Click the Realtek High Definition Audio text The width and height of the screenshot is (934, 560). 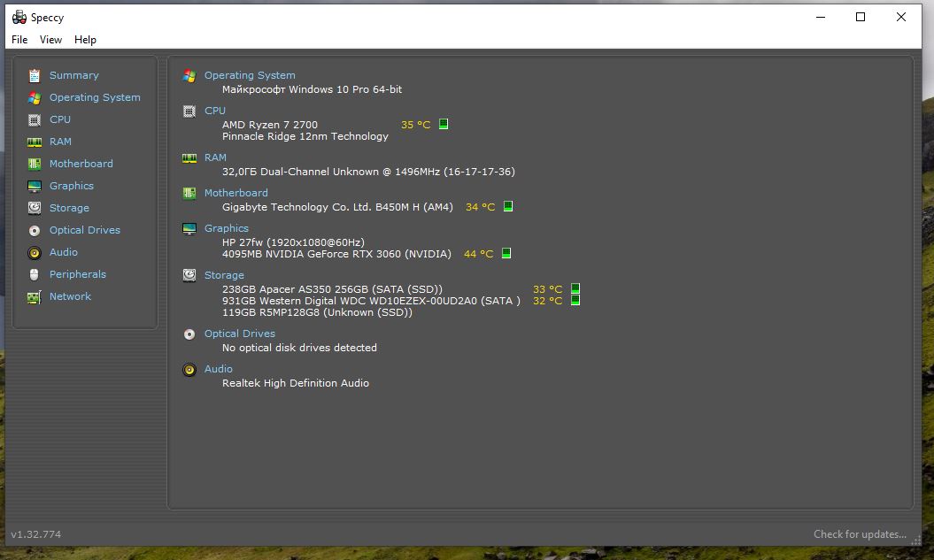(296, 383)
